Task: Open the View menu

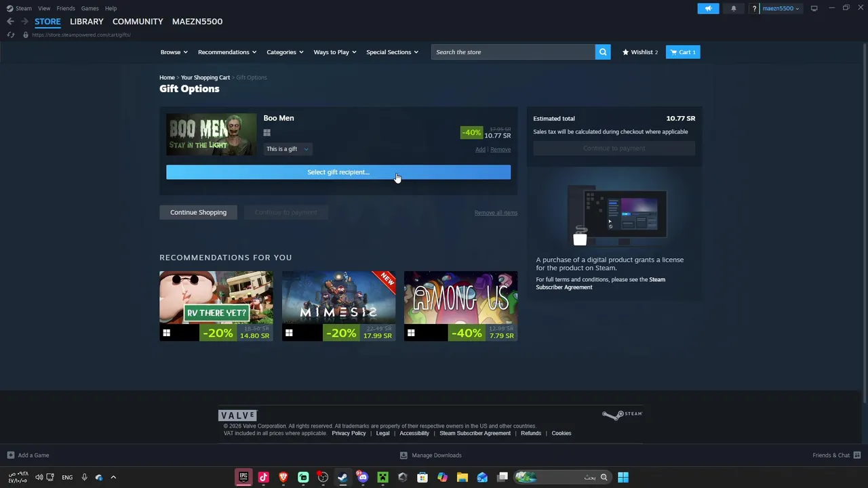Action: (x=44, y=8)
